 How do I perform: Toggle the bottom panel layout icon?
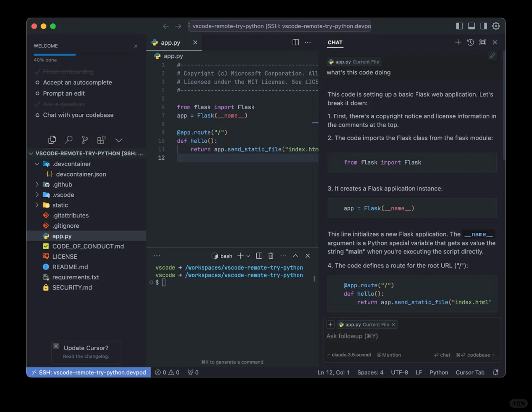click(471, 26)
